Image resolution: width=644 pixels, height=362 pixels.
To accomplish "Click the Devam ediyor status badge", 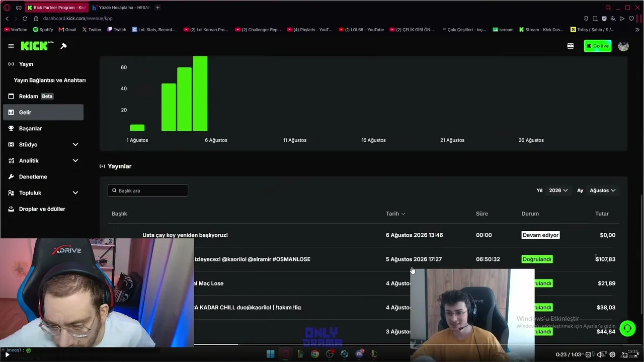I will click(x=540, y=235).
